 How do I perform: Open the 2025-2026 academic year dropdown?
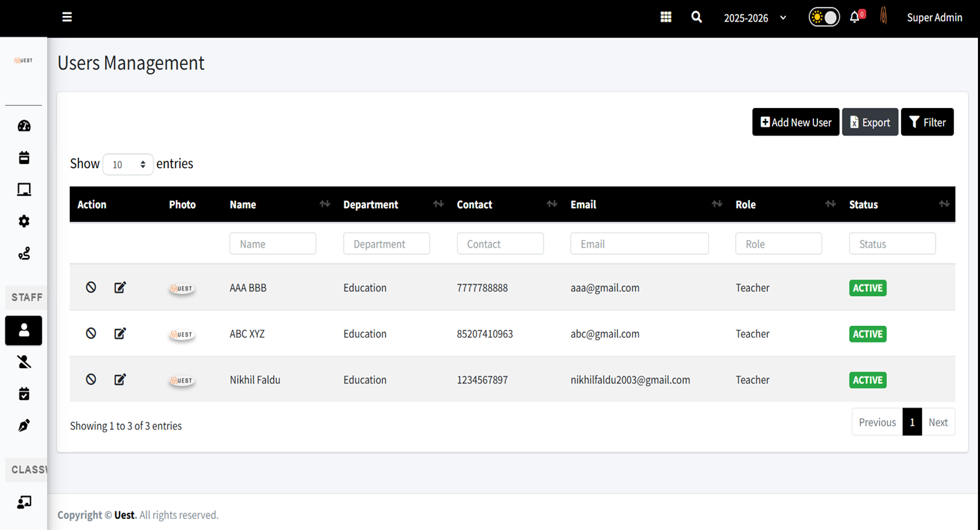coord(755,18)
